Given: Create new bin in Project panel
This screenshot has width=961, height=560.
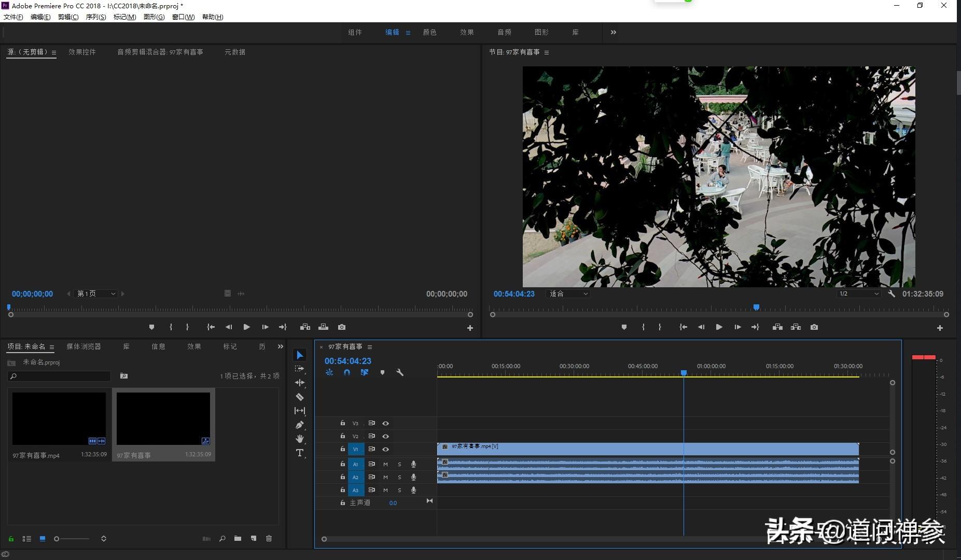Looking at the screenshot, I should pyautogui.click(x=238, y=539).
